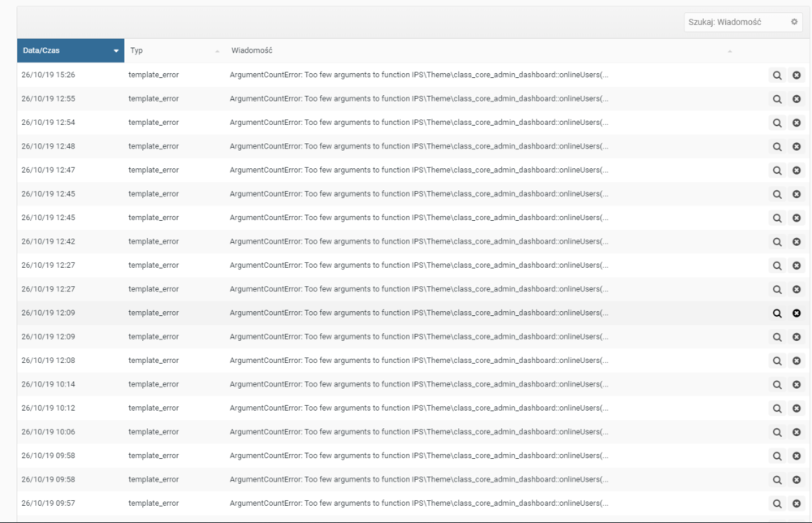This screenshot has width=812, height=523.
Task: Open the 26/10/19 10:12 error message text
Action: coord(419,408)
